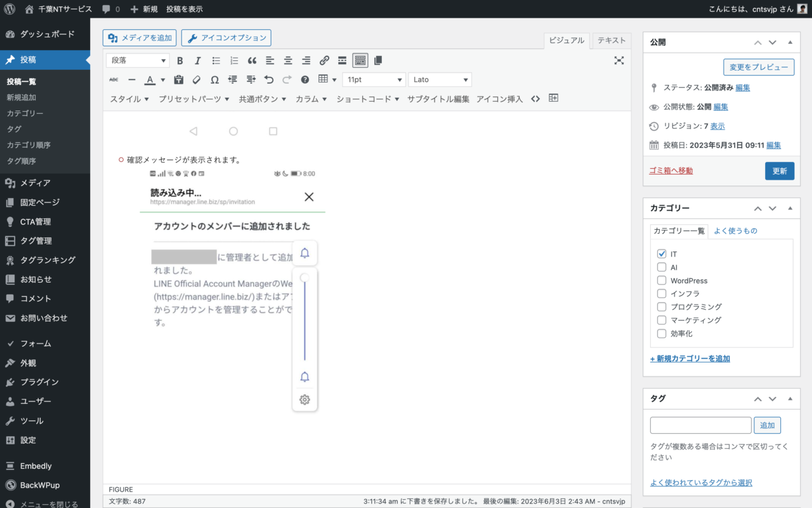Click the 更新 update button
This screenshot has height=508, width=812.
tap(779, 171)
